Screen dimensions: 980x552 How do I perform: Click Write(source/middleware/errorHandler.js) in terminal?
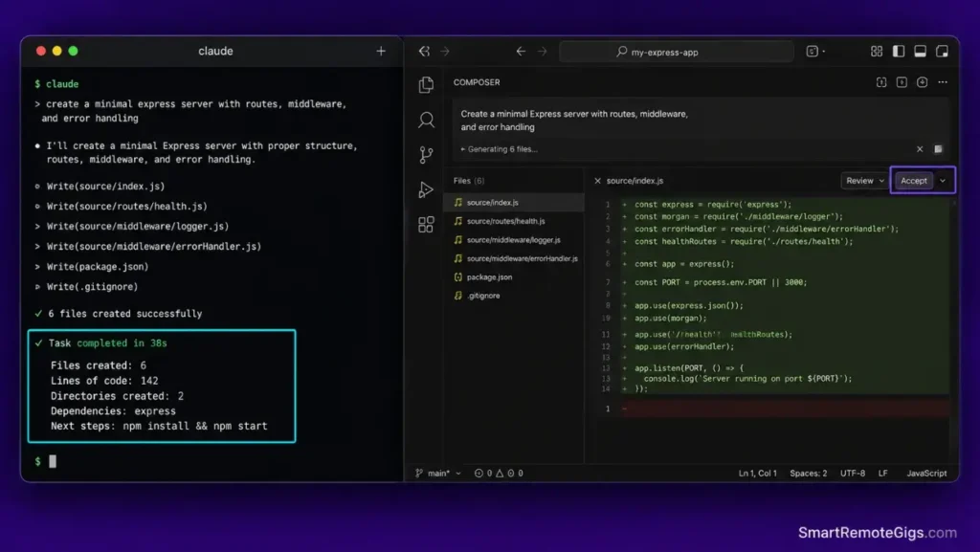click(x=154, y=246)
